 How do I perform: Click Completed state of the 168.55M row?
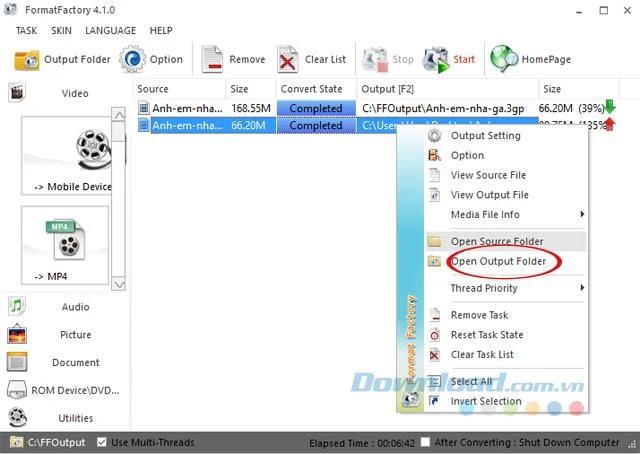click(x=316, y=108)
